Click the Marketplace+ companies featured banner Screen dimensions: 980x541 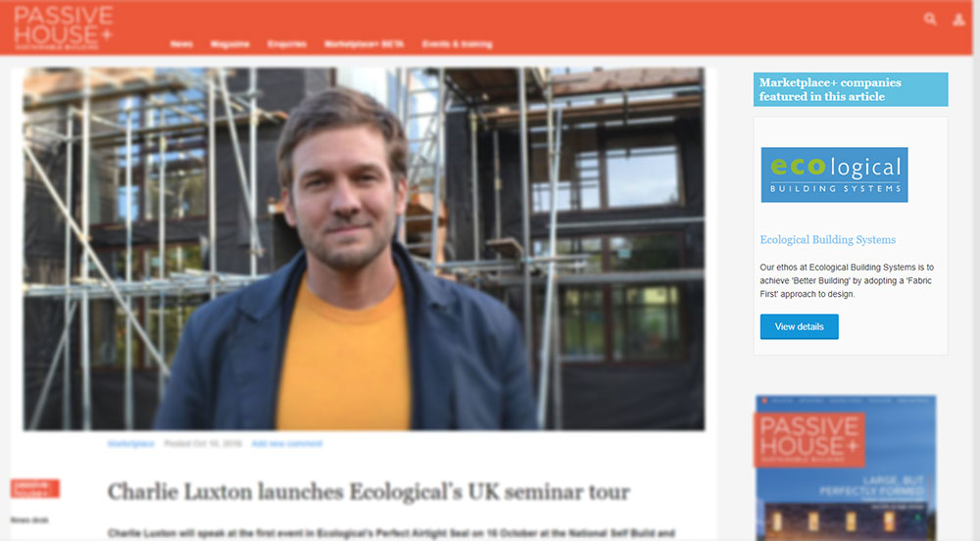click(x=850, y=89)
